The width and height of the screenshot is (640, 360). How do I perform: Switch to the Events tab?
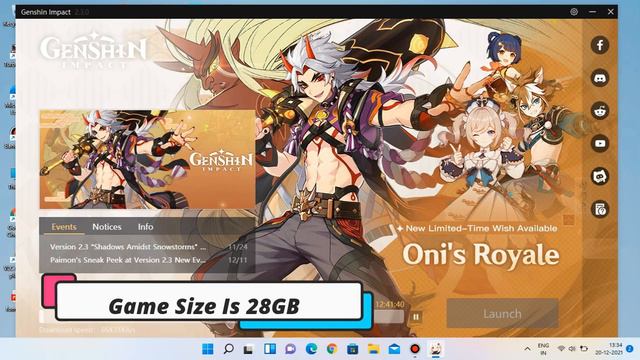tap(64, 227)
